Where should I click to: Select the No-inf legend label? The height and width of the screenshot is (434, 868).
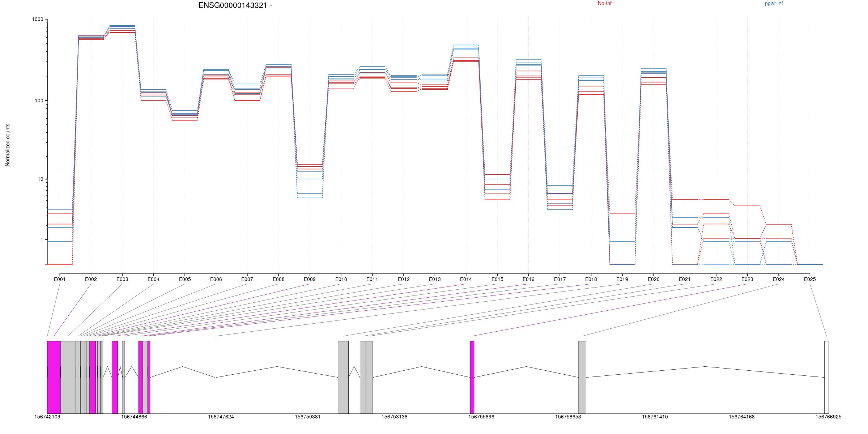[604, 3]
